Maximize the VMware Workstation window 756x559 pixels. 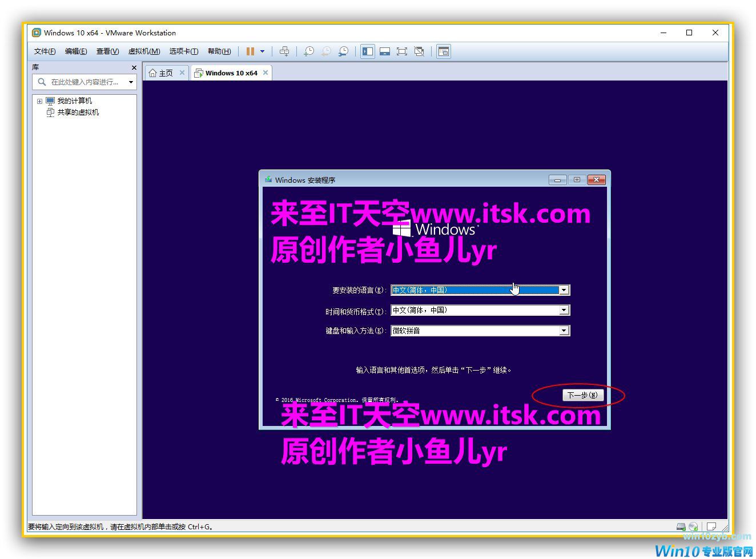(689, 33)
